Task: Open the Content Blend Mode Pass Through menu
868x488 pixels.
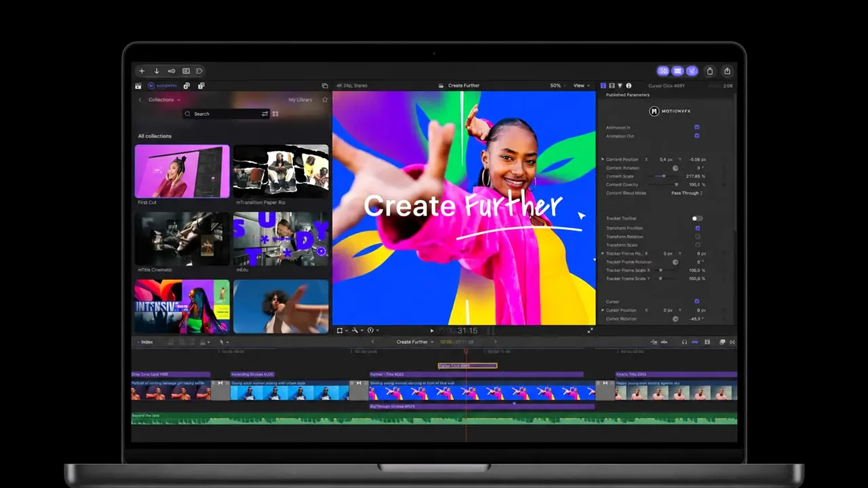Action: point(687,193)
